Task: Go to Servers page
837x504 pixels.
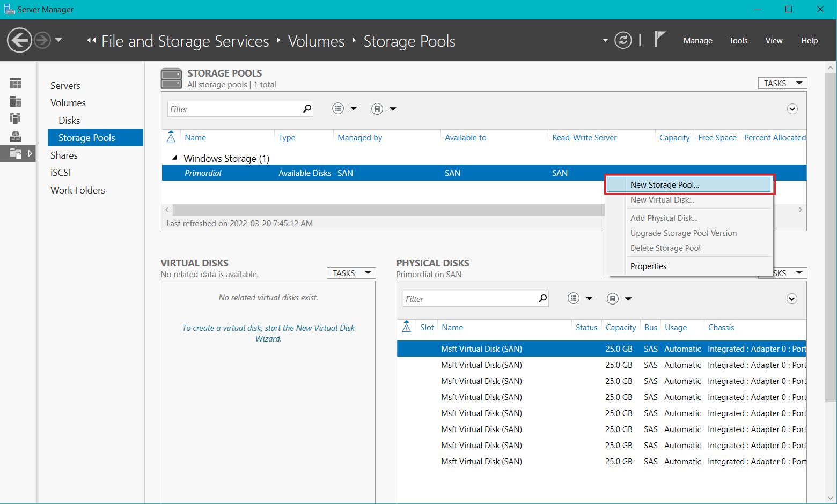Action: click(65, 86)
